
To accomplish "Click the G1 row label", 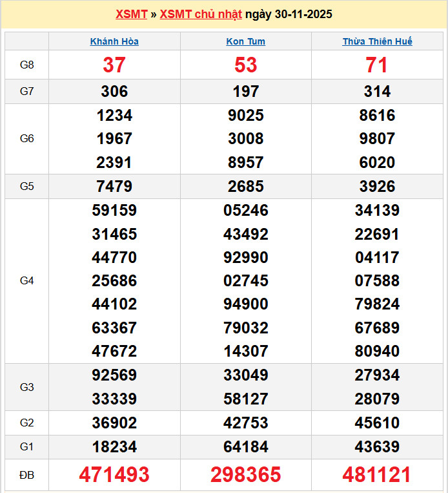I will (26, 447).
